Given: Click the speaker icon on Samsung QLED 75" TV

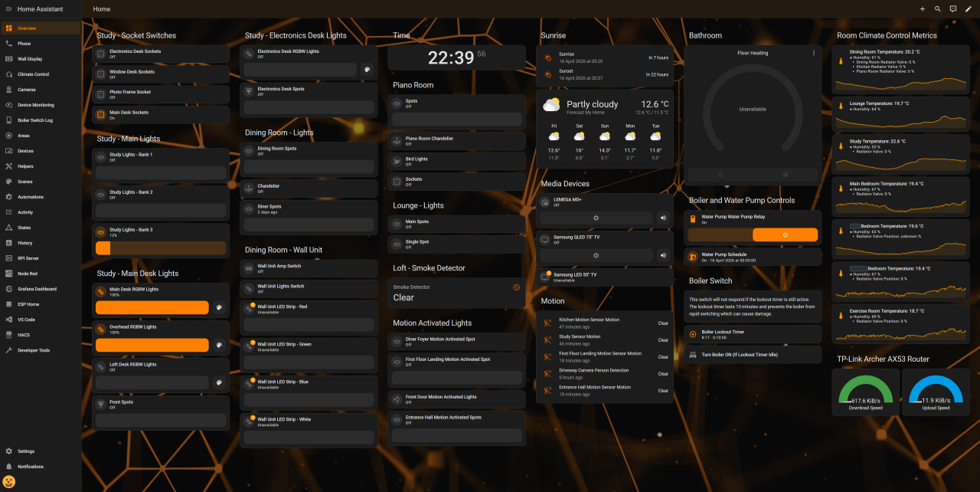Looking at the screenshot, I should click(x=663, y=255).
